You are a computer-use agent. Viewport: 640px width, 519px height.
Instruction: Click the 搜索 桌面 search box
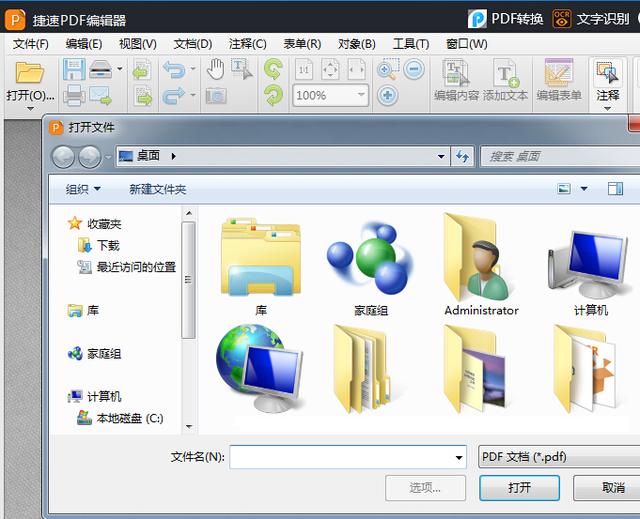pyautogui.click(x=560, y=156)
